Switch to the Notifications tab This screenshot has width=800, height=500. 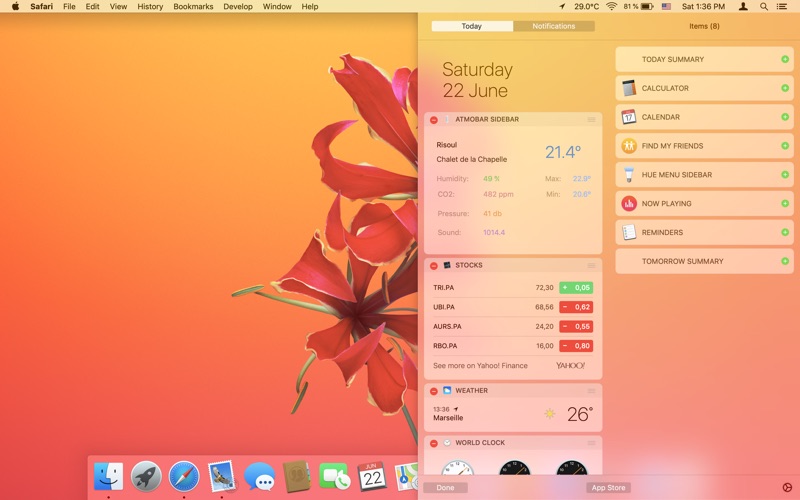pyautogui.click(x=553, y=26)
